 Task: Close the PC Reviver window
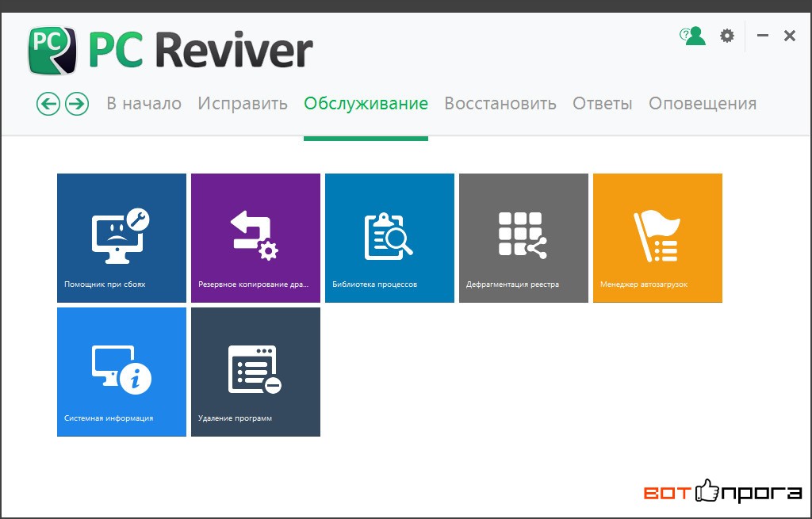coord(790,36)
